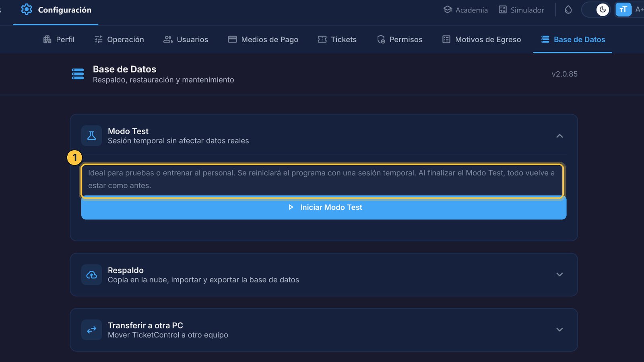Select the Motivos de Egreso tab
This screenshot has width=644, height=362.
coord(481,39)
